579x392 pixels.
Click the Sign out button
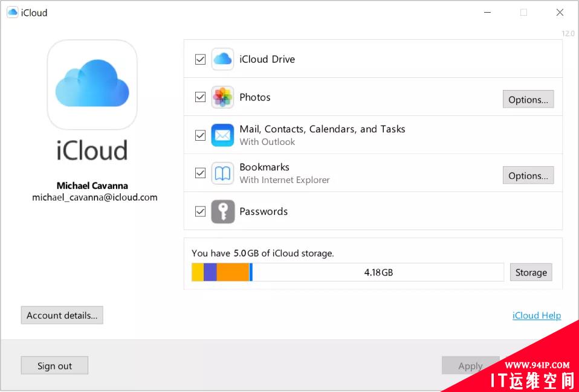pyautogui.click(x=54, y=365)
